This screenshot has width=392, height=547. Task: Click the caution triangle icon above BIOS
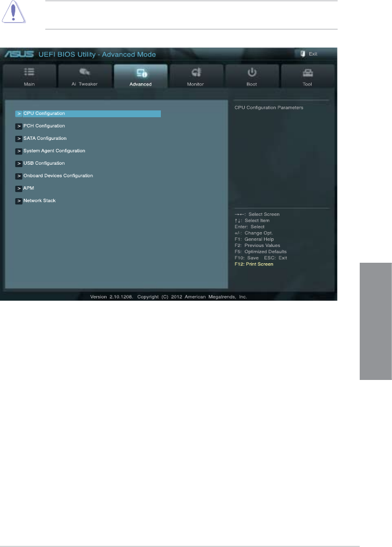13,11
